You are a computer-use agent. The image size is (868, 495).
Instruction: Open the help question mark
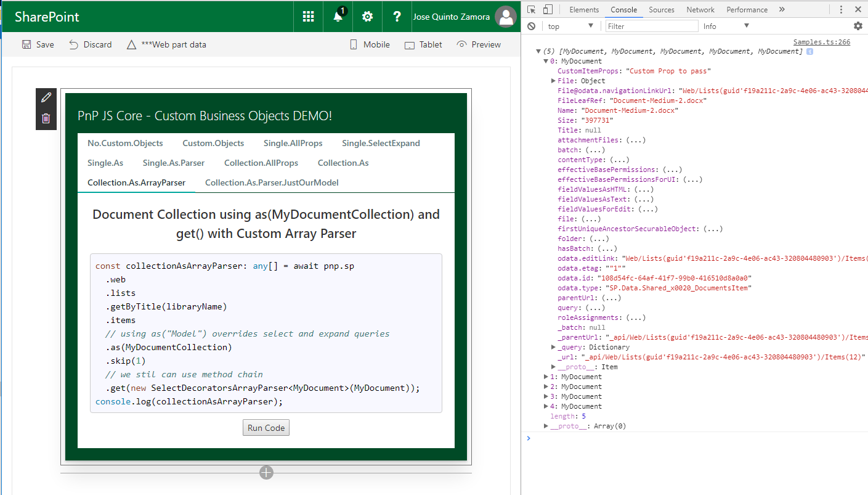pos(397,17)
